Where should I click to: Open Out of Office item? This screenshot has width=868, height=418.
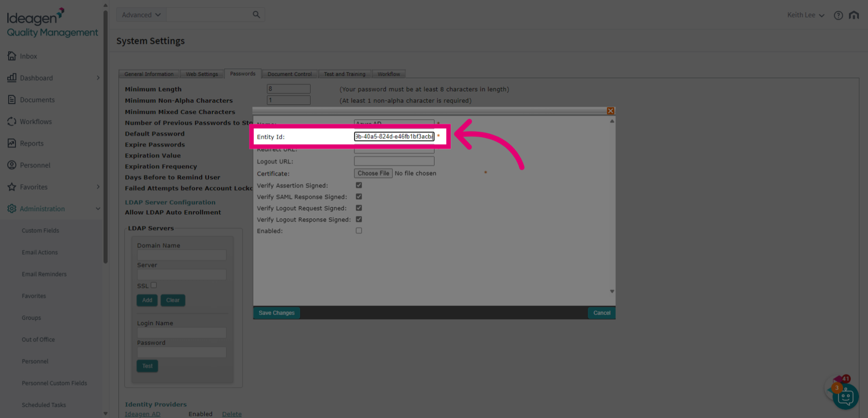(38, 339)
